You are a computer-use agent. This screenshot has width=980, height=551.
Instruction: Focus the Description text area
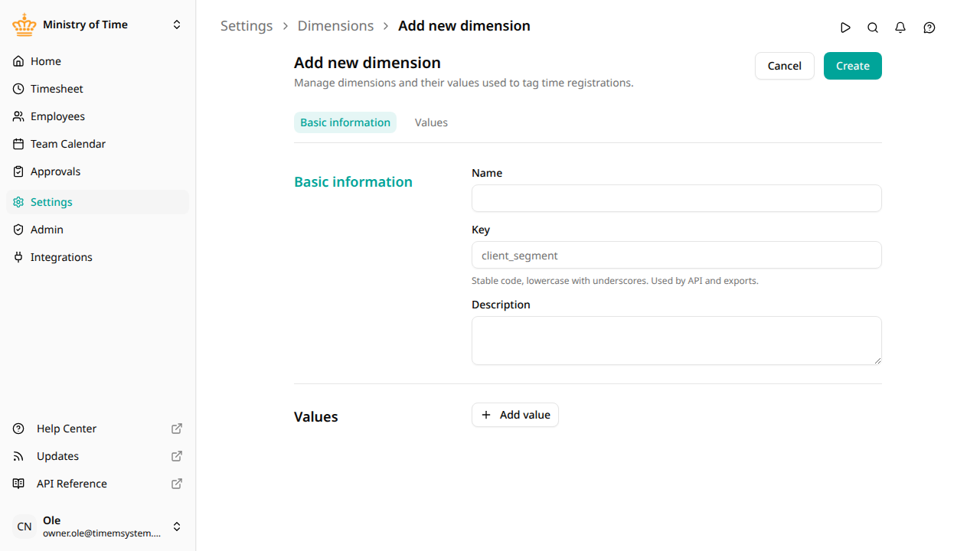[677, 341]
